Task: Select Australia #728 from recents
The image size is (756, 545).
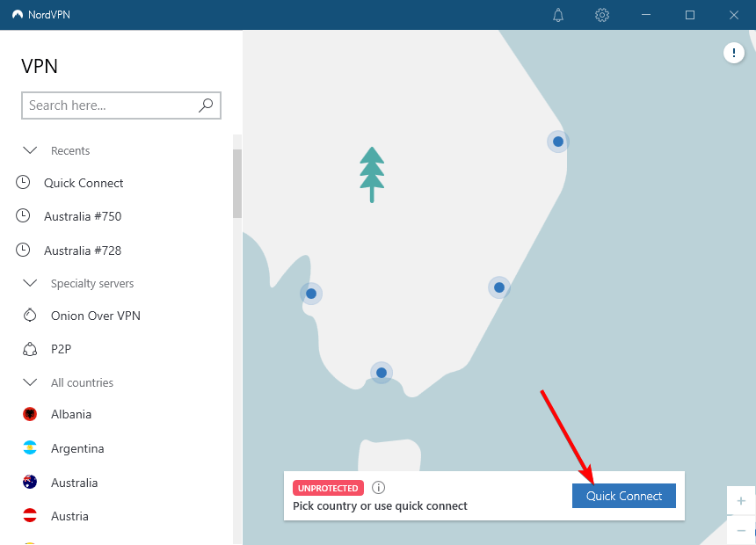Action: click(83, 251)
